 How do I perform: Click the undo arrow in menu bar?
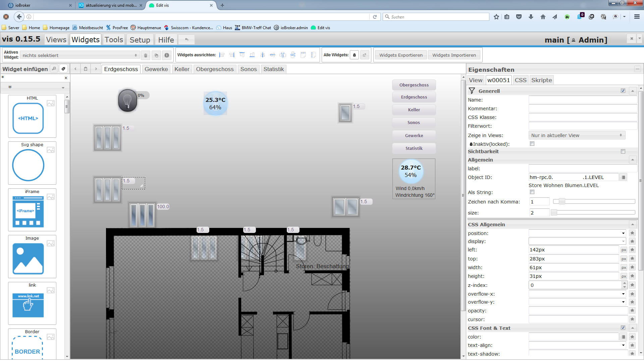click(x=186, y=40)
